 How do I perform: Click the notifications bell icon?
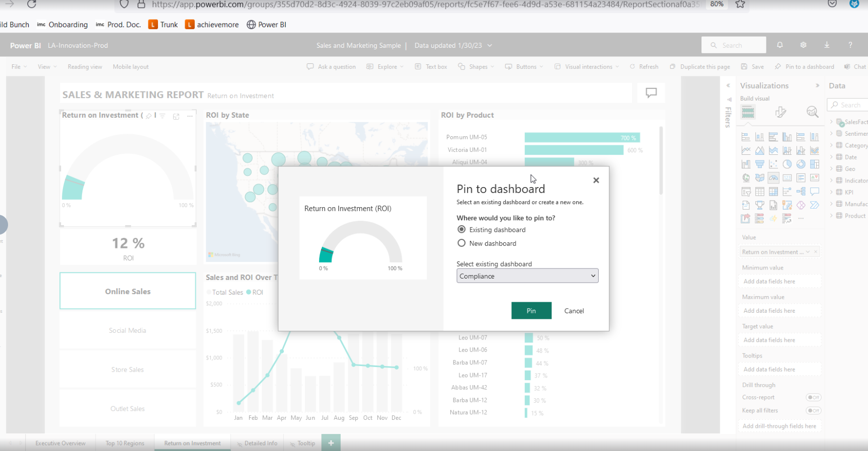click(x=779, y=45)
